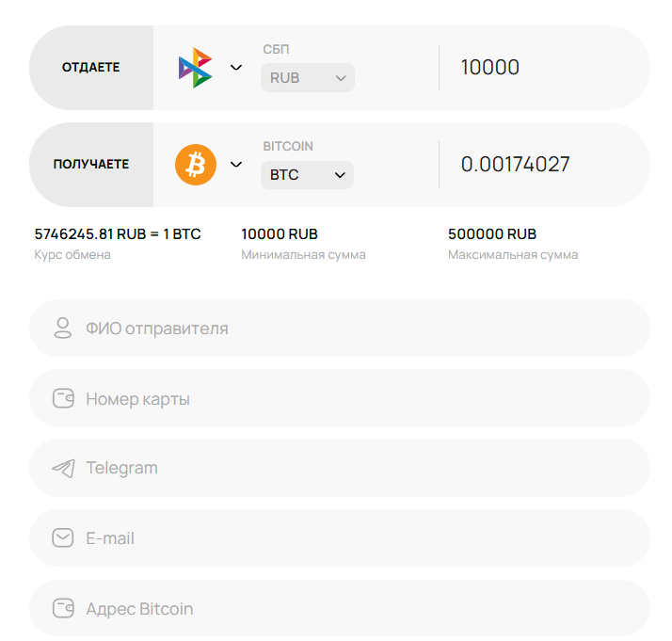
Task: Focus the Номер карты input field
Action: 358,398
